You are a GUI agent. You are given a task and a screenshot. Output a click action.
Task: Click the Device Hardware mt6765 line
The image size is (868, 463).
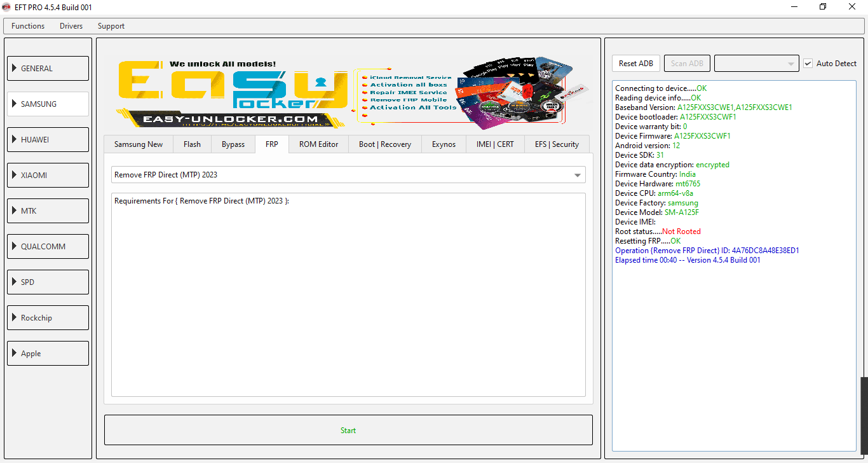point(658,184)
